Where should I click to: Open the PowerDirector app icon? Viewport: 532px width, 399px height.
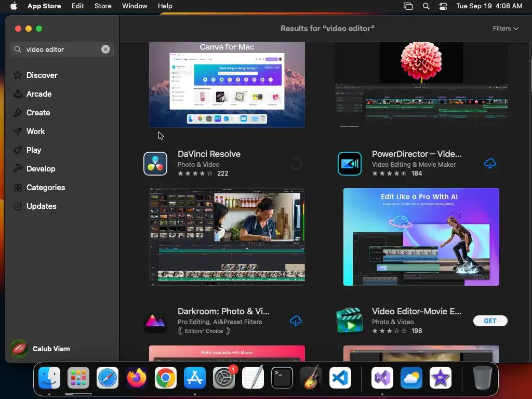pyautogui.click(x=350, y=164)
